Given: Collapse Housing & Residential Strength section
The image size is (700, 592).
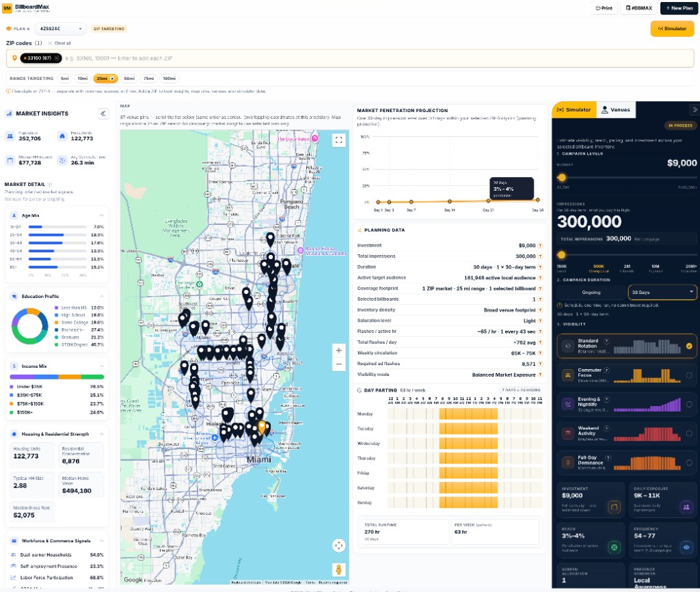Looking at the screenshot, I should click(102, 434).
